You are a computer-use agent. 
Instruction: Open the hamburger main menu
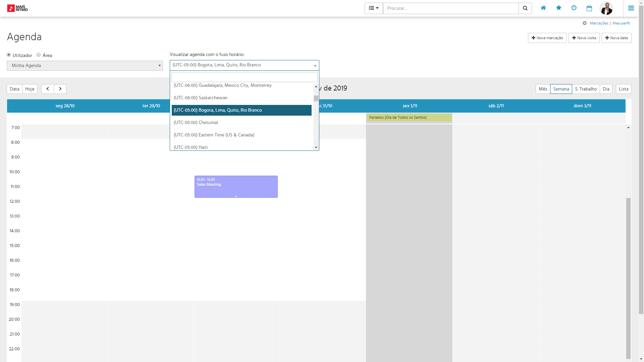point(631,8)
